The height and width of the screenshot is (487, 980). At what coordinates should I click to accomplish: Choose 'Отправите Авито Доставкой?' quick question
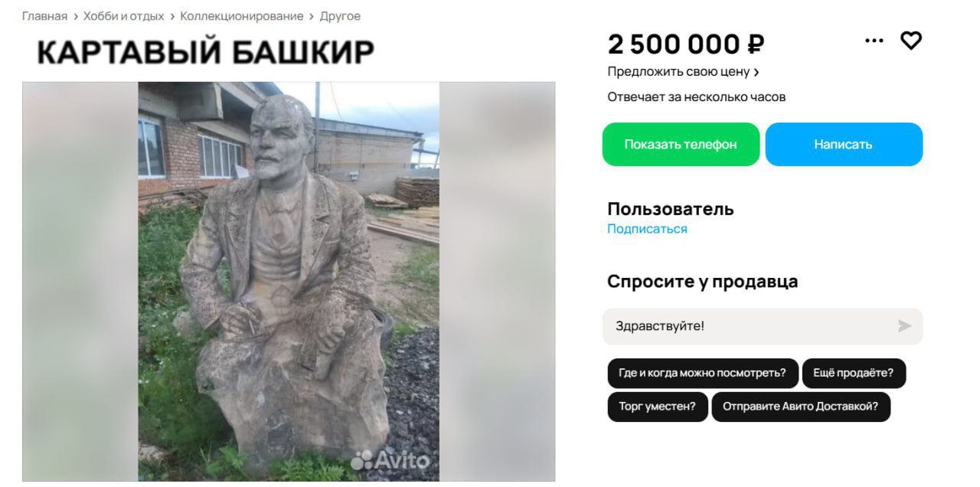(x=801, y=407)
